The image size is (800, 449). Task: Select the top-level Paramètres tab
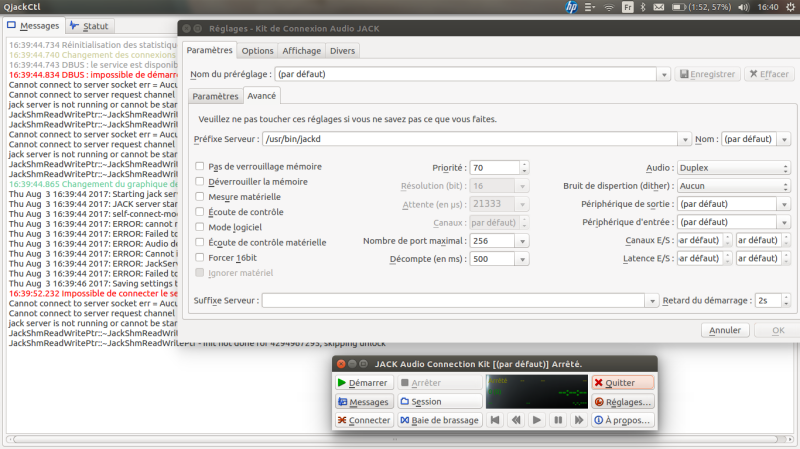(x=210, y=50)
